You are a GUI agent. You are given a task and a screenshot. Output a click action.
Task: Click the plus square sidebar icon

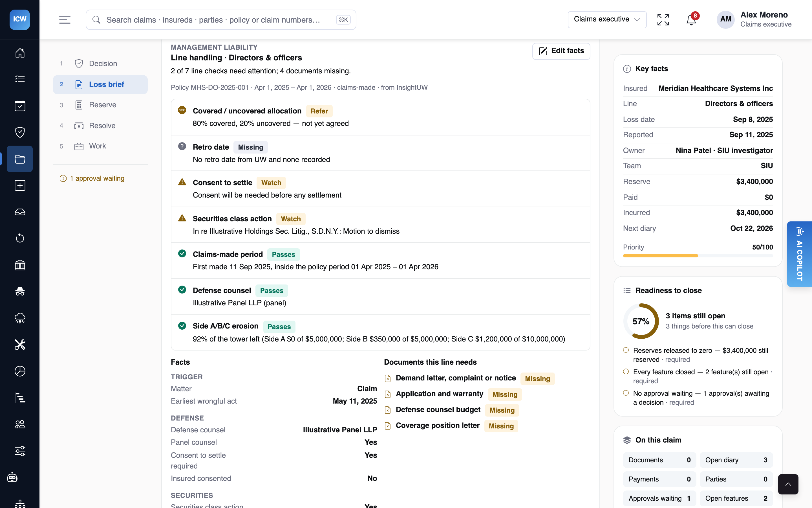(x=20, y=185)
